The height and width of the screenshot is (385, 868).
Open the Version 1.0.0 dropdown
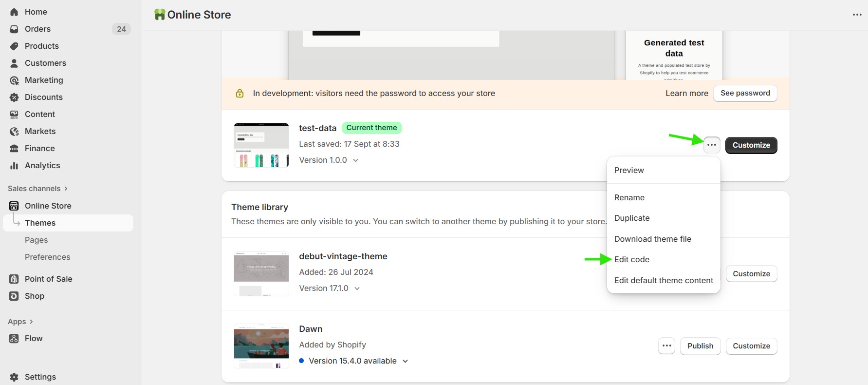point(329,160)
